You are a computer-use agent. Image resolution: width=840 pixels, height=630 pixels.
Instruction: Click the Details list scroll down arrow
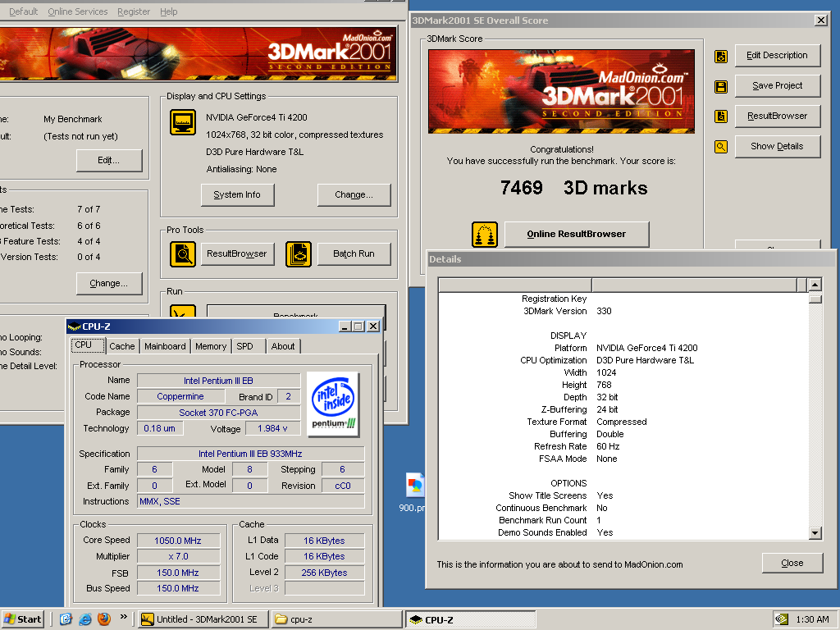815,532
